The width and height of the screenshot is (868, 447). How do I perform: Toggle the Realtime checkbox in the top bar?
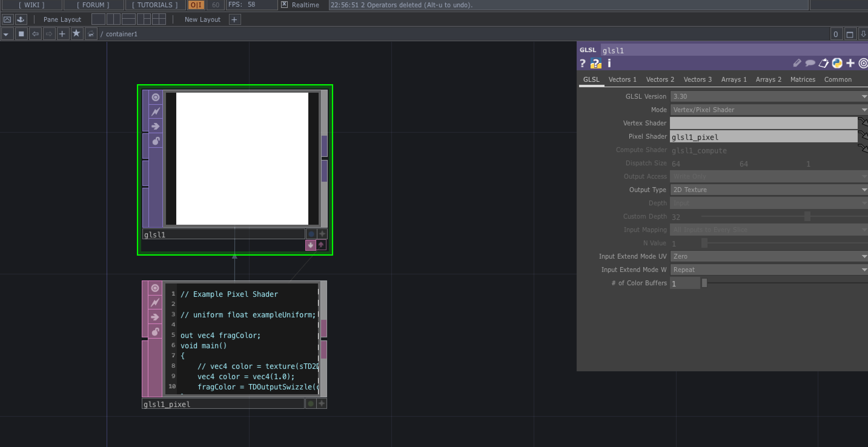click(284, 5)
